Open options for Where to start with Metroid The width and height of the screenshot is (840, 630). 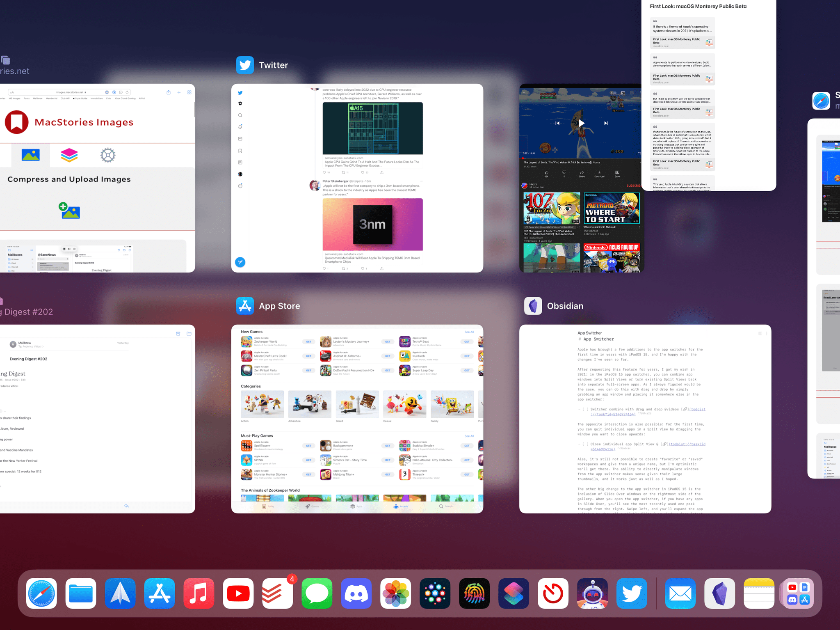coord(639,227)
